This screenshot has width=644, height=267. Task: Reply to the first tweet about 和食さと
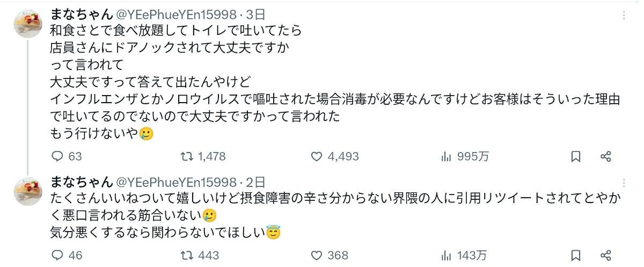[x=57, y=156]
